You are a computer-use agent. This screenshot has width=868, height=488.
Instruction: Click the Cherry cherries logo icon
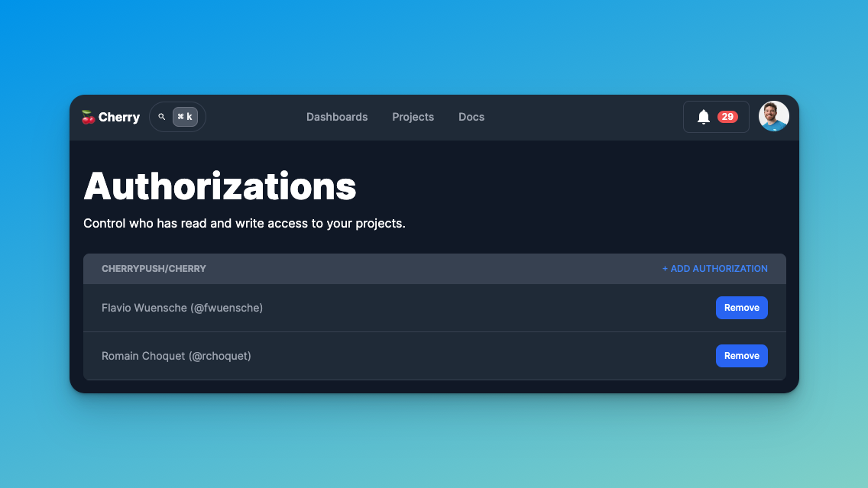[x=89, y=117]
